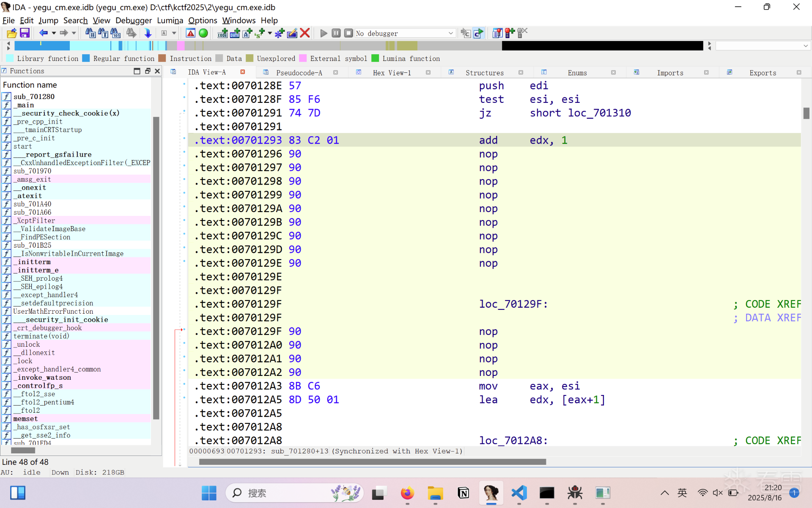
Task: Switch to the Hex View-1 tab
Action: pos(392,73)
